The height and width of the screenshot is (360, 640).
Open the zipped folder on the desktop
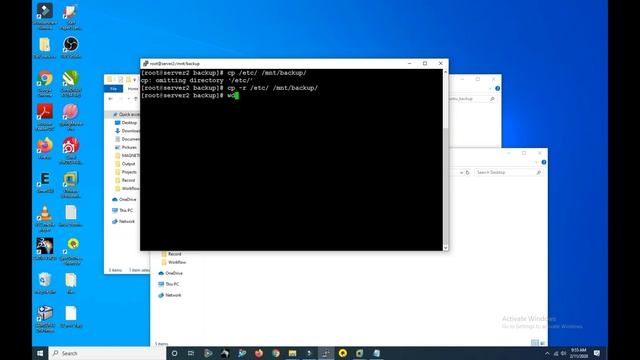pos(45,47)
